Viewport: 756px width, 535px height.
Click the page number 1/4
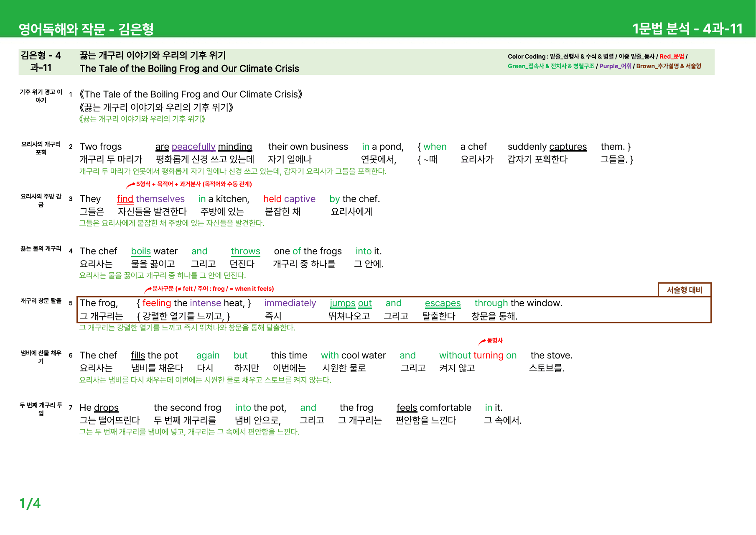[x=30, y=503]
